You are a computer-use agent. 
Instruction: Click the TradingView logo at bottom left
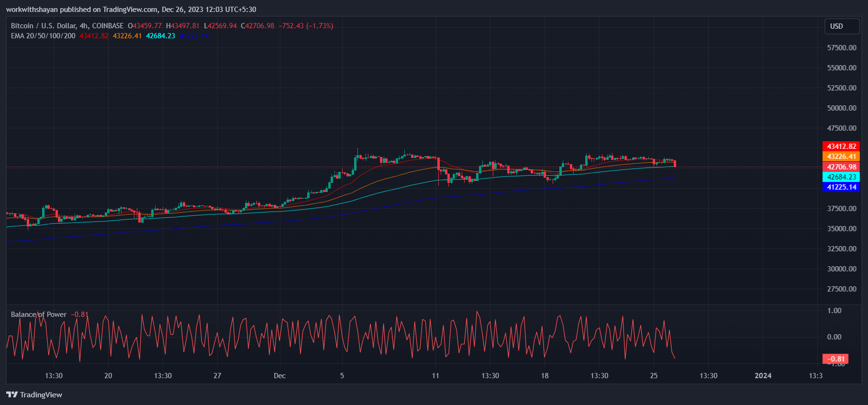(x=34, y=394)
